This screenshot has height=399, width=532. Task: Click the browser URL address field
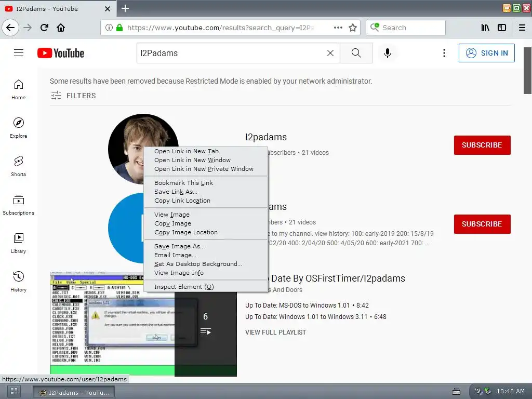point(220,28)
